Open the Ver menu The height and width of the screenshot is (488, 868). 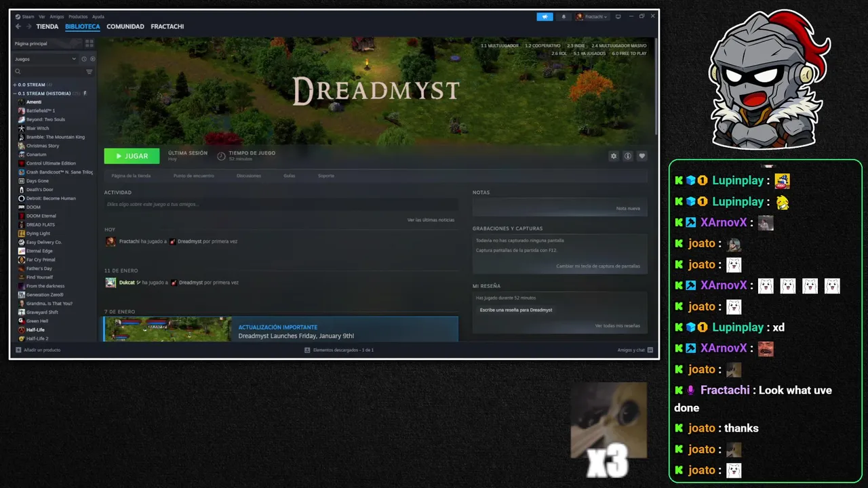tap(42, 16)
